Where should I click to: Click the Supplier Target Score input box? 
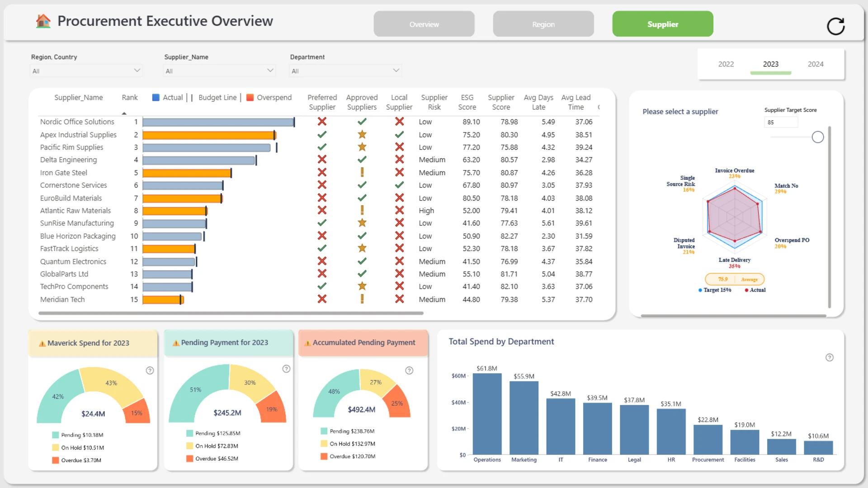(x=781, y=122)
